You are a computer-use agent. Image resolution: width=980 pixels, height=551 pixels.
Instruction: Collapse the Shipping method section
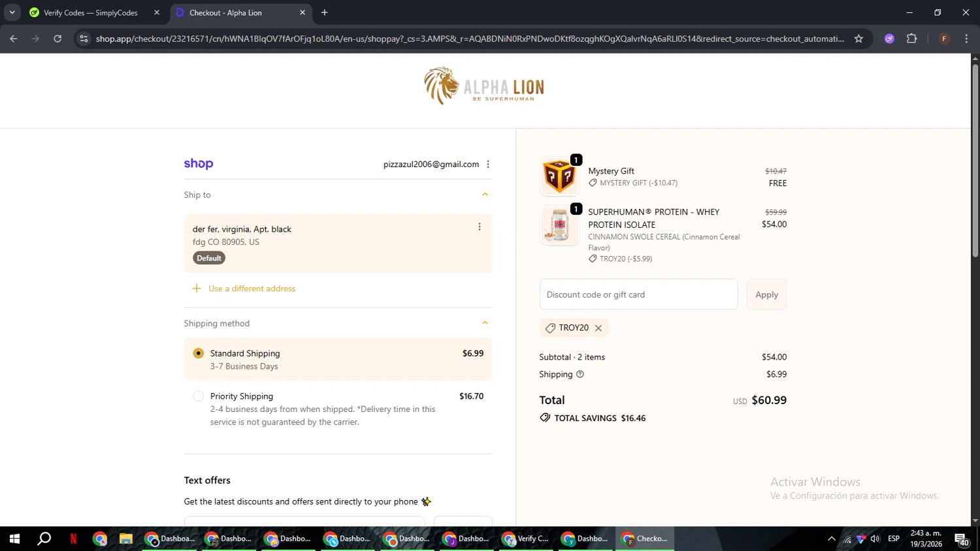click(x=485, y=323)
